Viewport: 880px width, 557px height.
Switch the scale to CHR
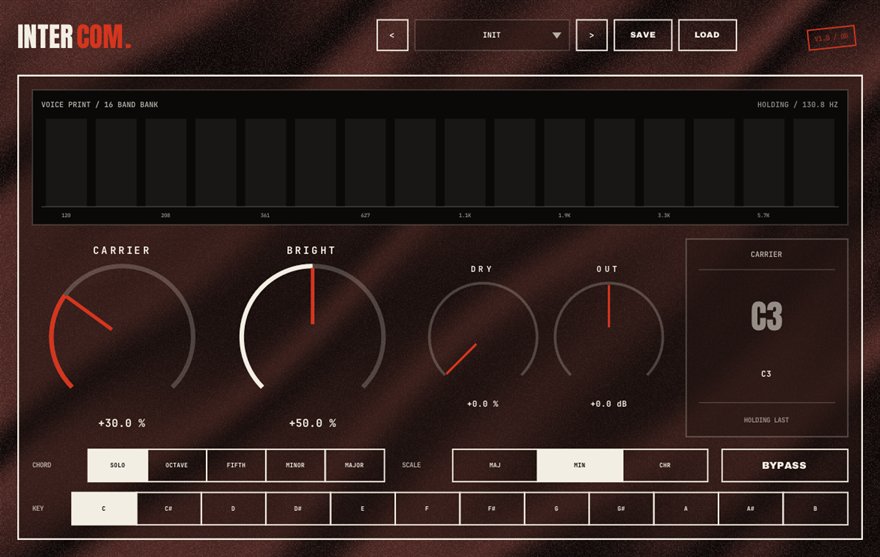tap(665, 465)
